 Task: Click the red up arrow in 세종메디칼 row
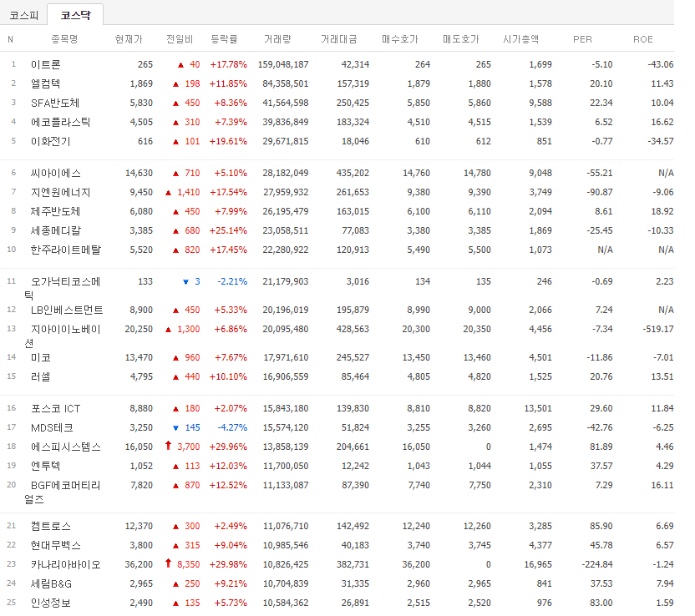[176, 231]
